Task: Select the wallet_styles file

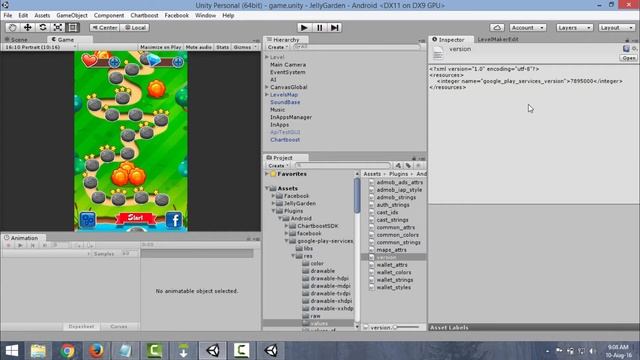Action: (393, 287)
